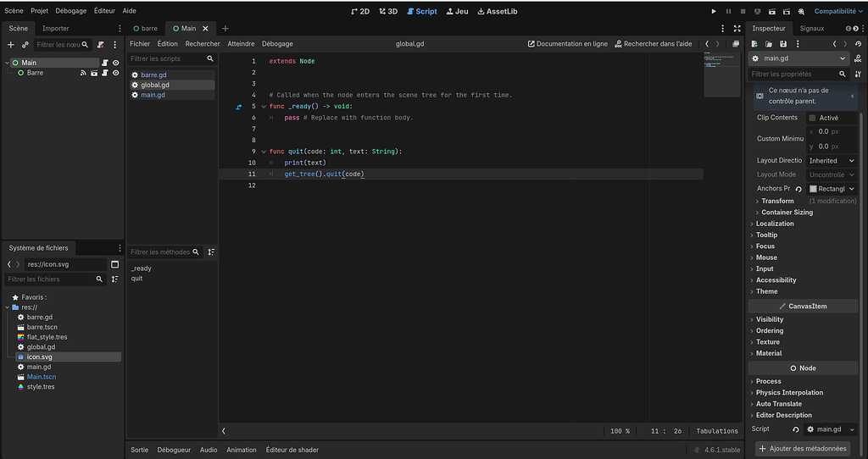This screenshot has height=459, width=868.
Task: Open the Projet menu
Action: [x=39, y=11]
